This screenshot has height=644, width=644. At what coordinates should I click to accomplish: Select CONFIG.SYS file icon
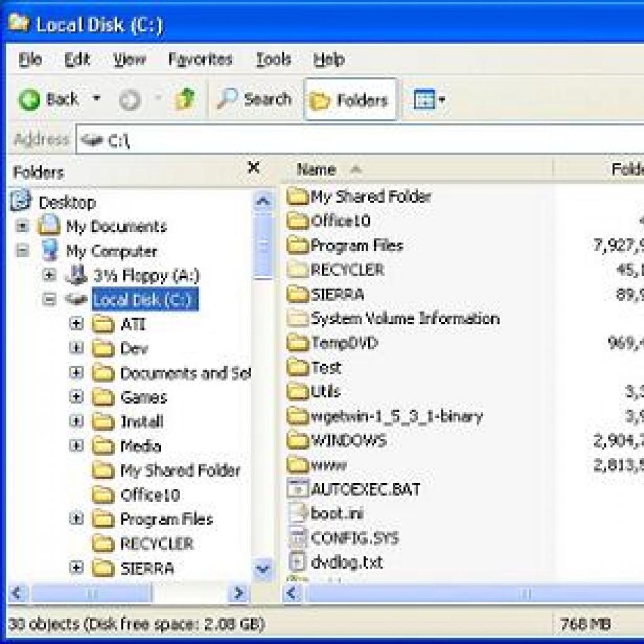tap(297, 538)
